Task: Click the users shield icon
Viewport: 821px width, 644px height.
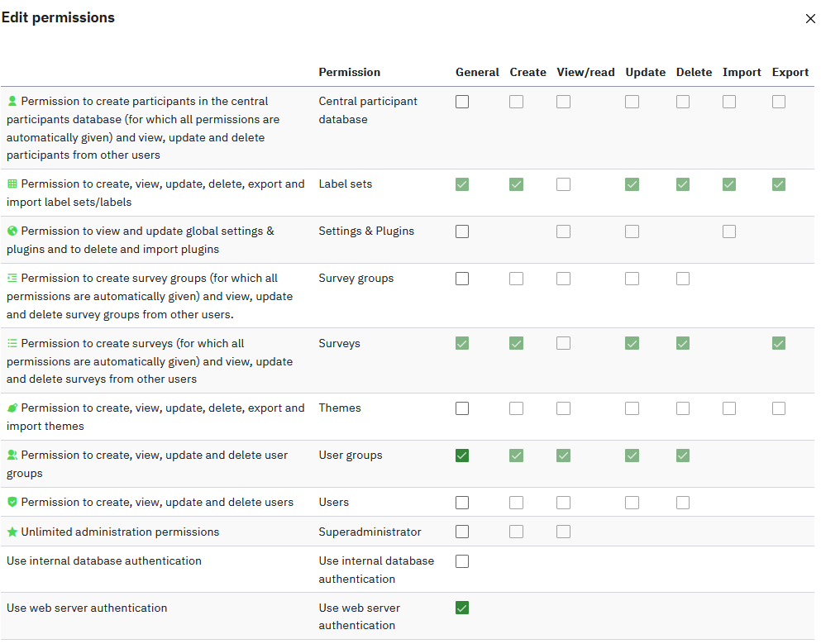Action: click(x=12, y=502)
